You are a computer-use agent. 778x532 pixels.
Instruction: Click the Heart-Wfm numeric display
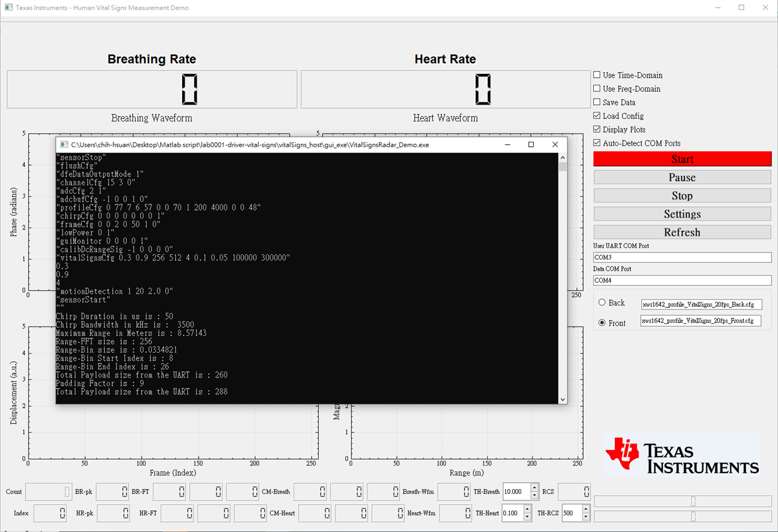[455, 513]
